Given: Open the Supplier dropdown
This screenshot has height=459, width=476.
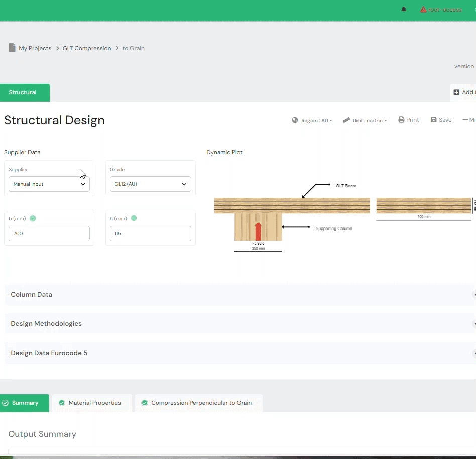Looking at the screenshot, I should [x=49, y=184].
